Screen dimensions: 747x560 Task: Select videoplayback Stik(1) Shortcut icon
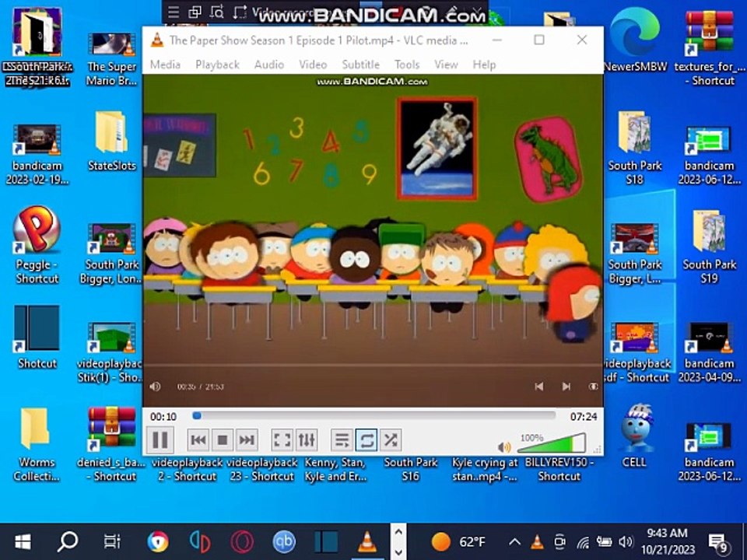pyautogui.click(x=111, y=352)
